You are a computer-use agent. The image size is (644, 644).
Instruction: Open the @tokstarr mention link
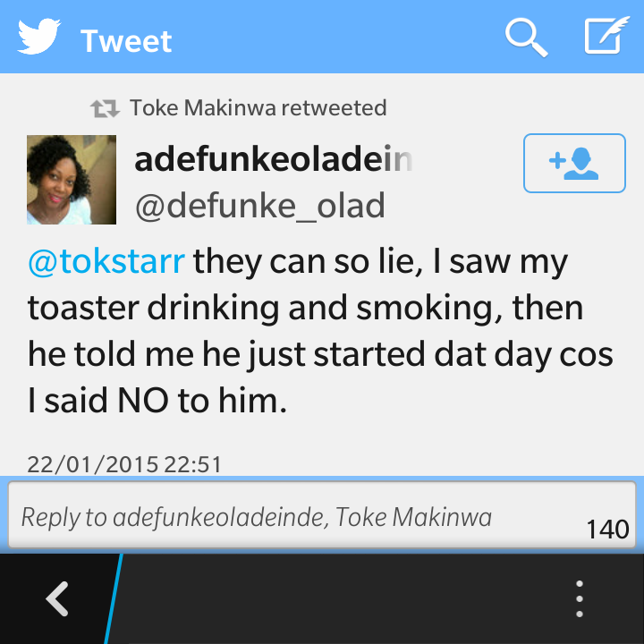tap(106, 263)
